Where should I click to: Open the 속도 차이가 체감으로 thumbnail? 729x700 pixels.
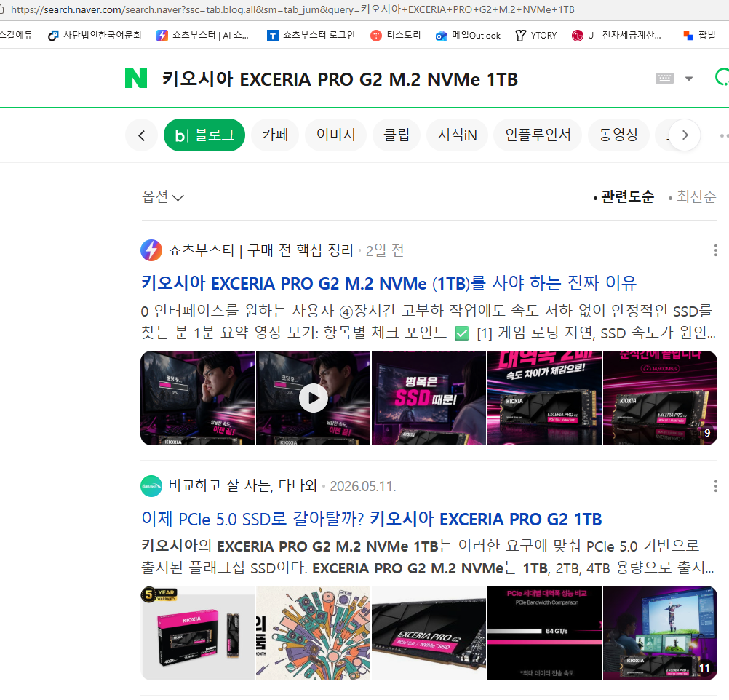coord(544,398)
